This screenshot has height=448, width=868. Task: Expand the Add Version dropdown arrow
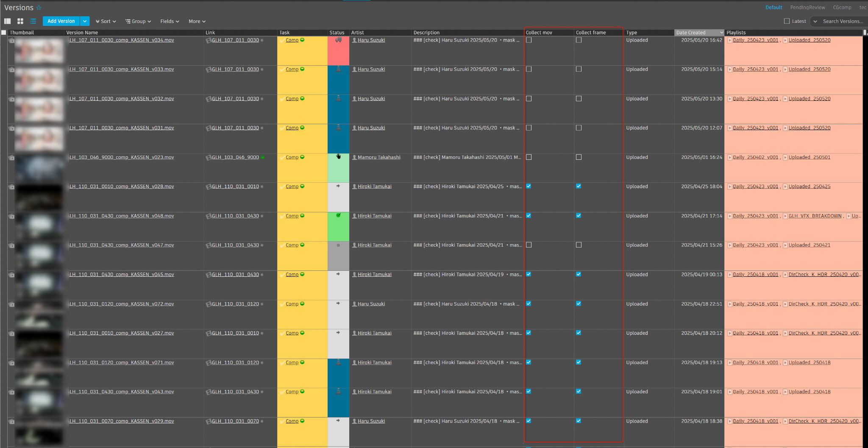tap(85, 21)
